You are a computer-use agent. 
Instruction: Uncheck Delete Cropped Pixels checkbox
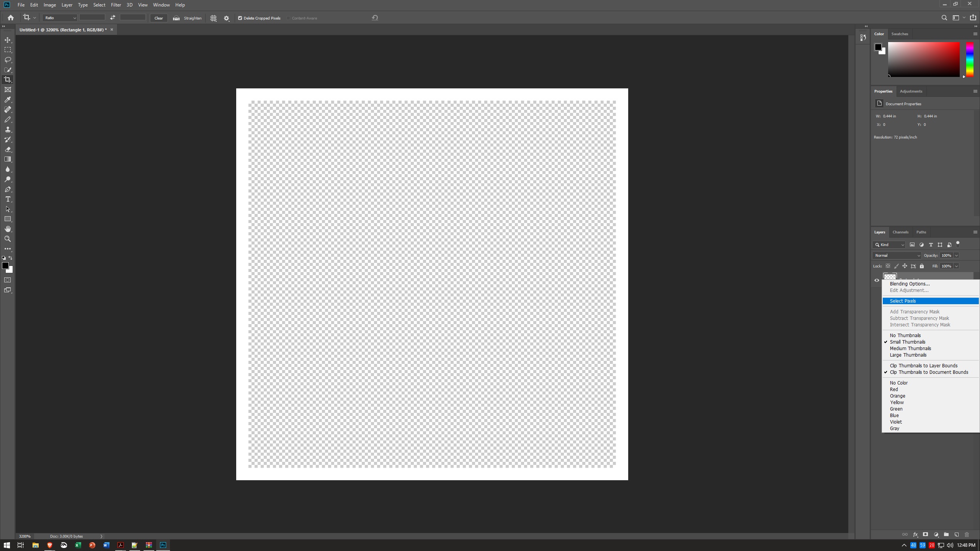pyautogui.click(x=240, y=18)
